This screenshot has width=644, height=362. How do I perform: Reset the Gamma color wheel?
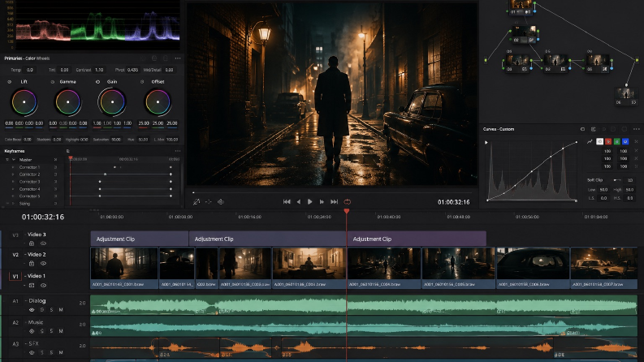point(53,82)
